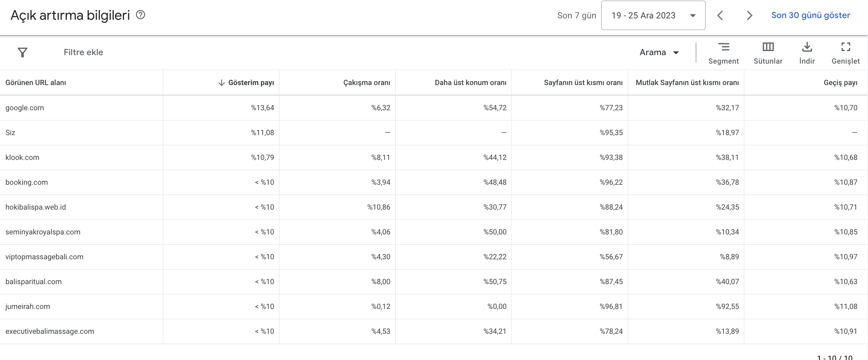This screenshot has height=360, width=868.
Task: Select the klook.com row
Action: point(434,158)
